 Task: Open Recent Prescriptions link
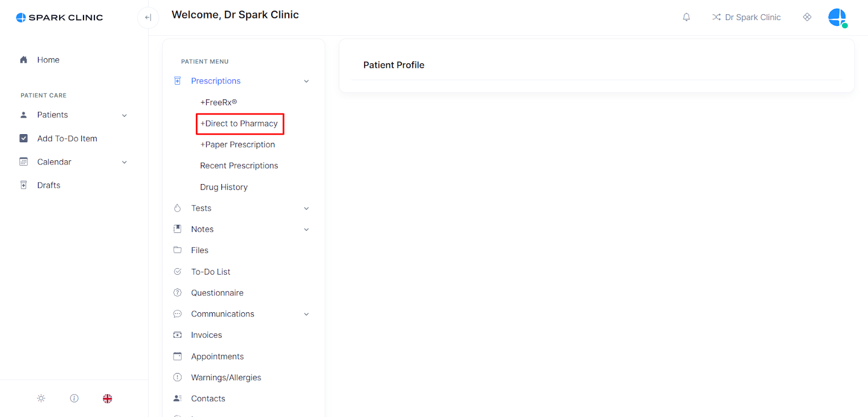(239, 166)
